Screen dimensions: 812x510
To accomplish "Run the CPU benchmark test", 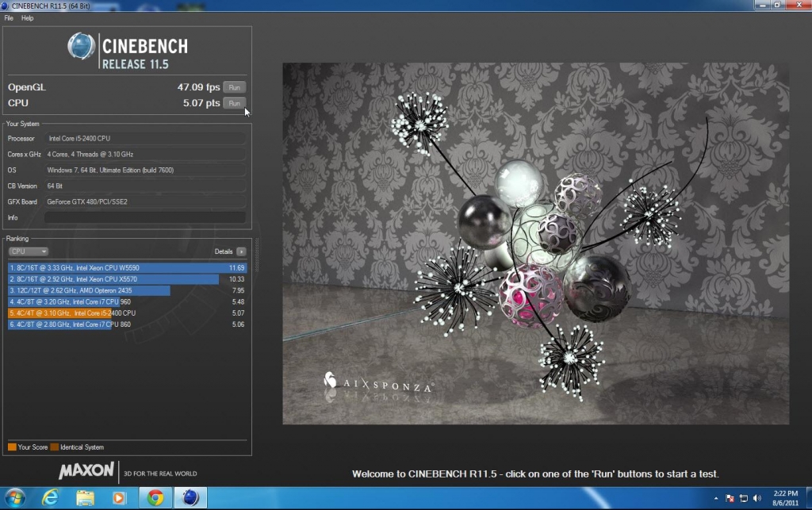I will tap(234, 103).
